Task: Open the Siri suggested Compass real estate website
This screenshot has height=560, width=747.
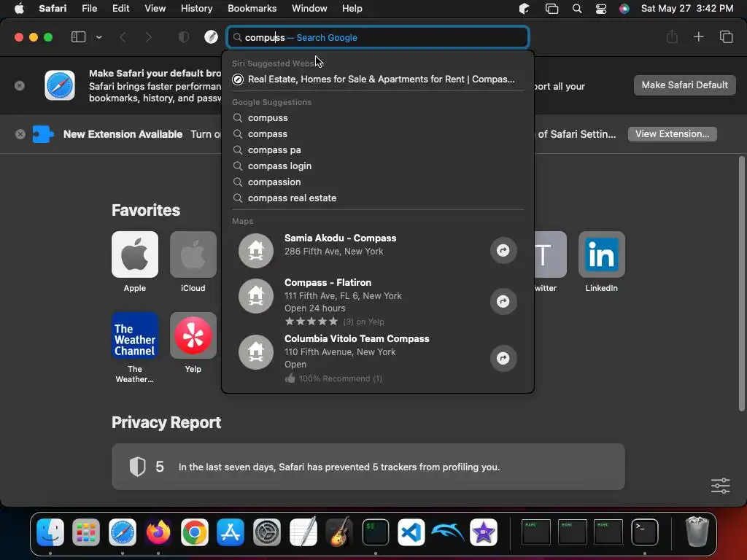Action: [x=378, y=79]
